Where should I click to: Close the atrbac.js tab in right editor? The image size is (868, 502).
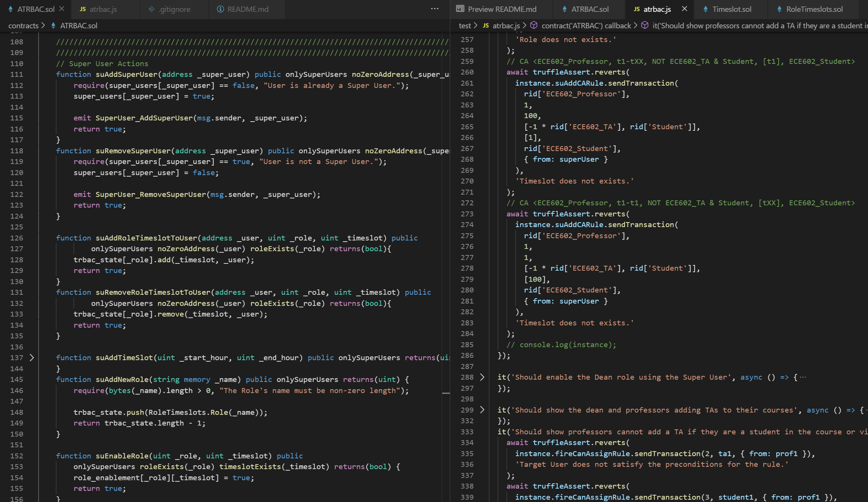coord(684,9)
